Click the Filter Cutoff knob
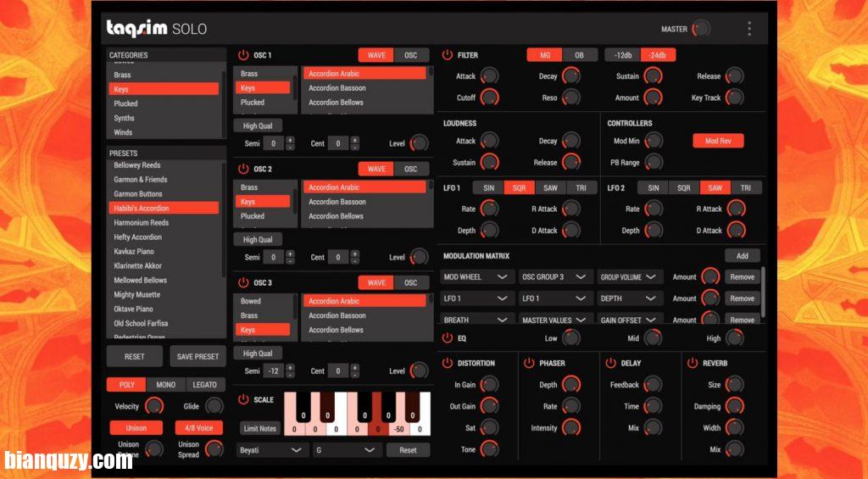 point(489,97)
